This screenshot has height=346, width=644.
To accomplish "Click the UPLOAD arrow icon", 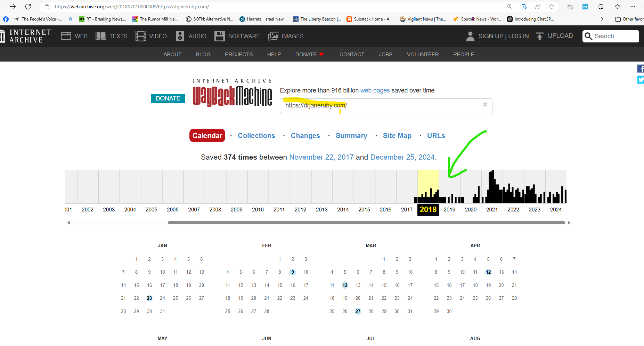I will pyautogui.click(x=539, y=36).
